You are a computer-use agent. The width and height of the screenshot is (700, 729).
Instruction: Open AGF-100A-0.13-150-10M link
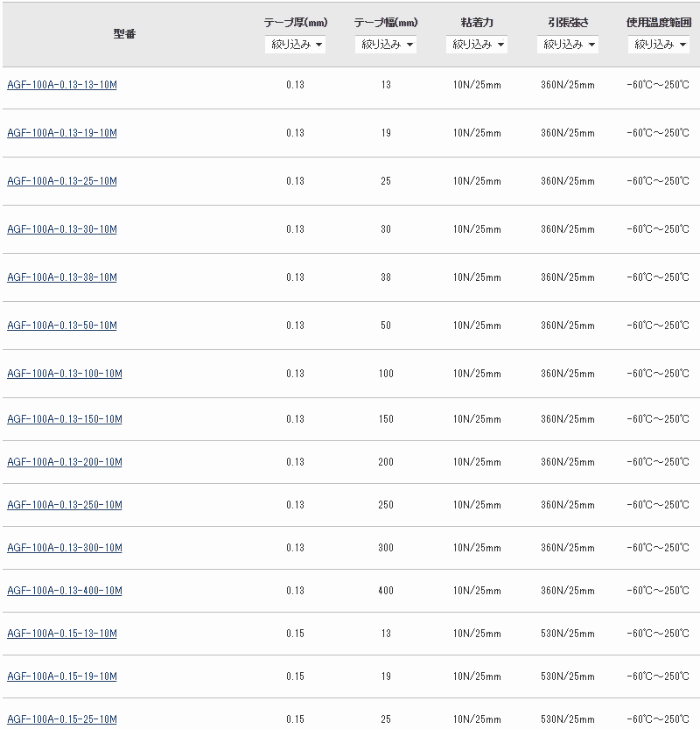(x=65, y=419)
